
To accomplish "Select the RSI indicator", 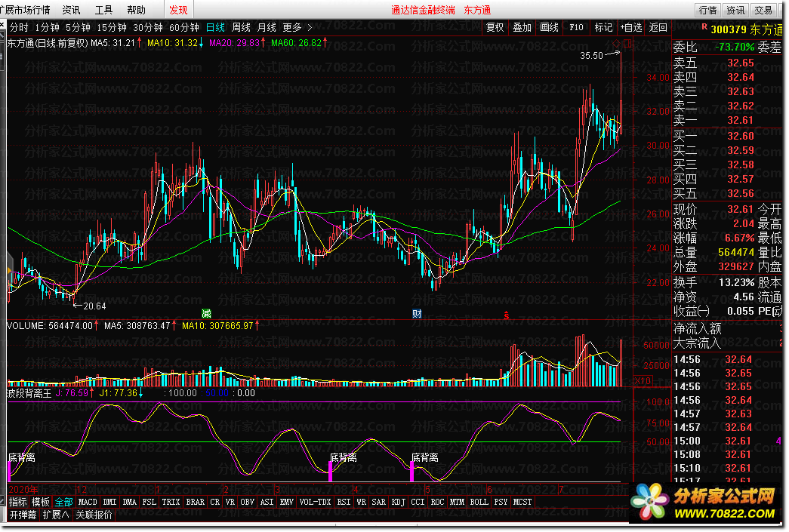I will tap(344, 502).
